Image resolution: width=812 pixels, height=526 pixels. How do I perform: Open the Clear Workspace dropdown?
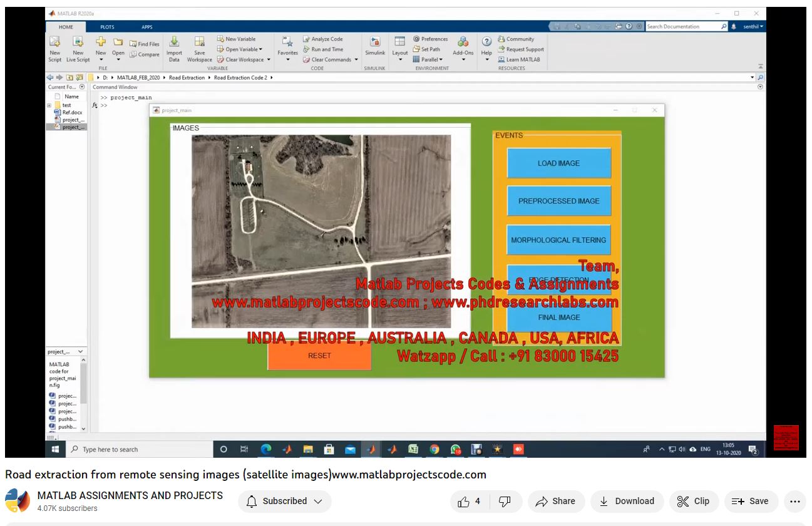click(x=244, y=59)
